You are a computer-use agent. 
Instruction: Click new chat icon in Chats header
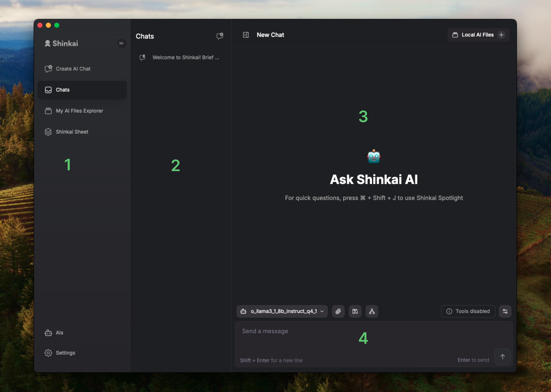tap(220, 36)
